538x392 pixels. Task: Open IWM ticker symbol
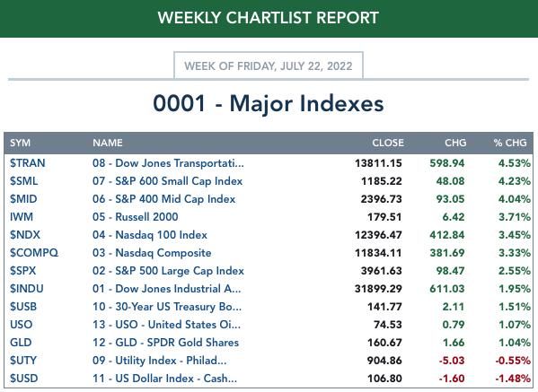click(x=22, y=217)
